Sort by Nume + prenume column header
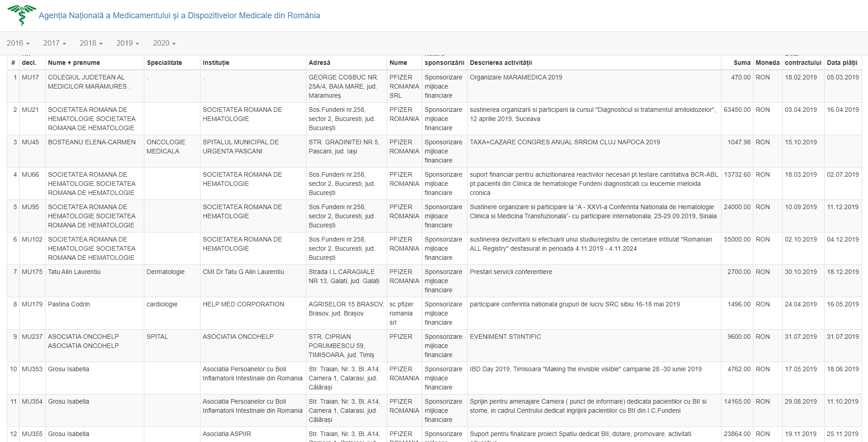The image size is (868, 442). point(74,63)
